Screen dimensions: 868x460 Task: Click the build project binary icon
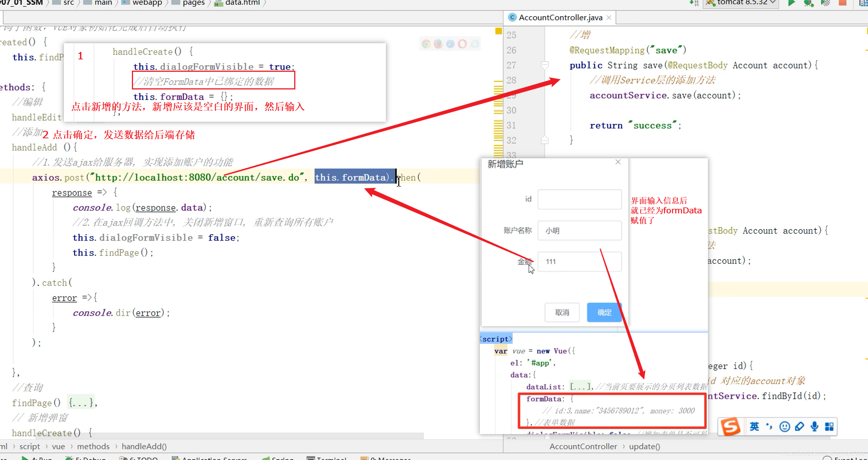(694, 3)
